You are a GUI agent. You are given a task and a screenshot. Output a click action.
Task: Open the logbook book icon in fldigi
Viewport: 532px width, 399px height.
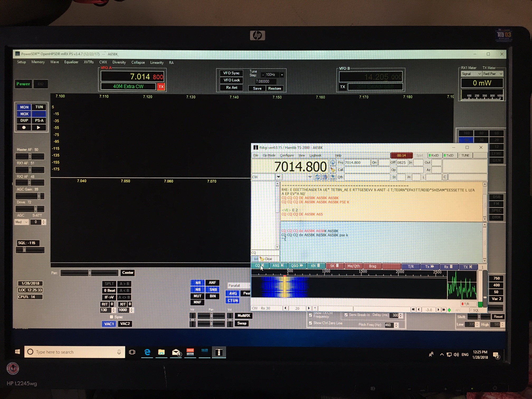325,177
